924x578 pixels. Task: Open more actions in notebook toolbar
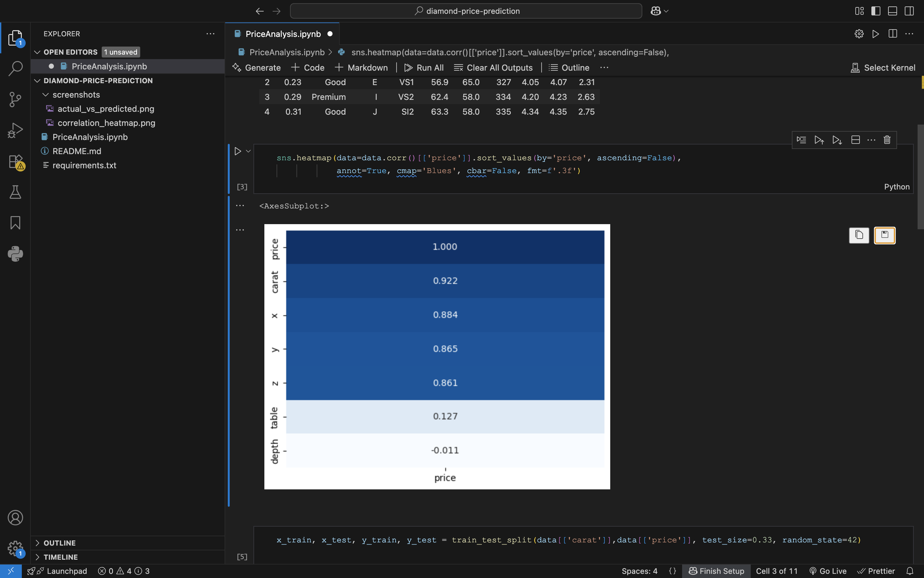tap(604, 67)
